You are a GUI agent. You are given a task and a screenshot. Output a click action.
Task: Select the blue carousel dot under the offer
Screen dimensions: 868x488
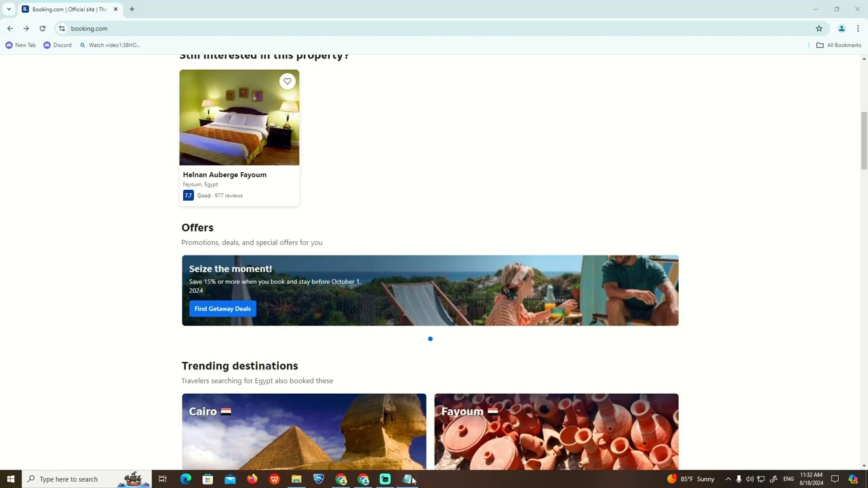tap(430, 339)
